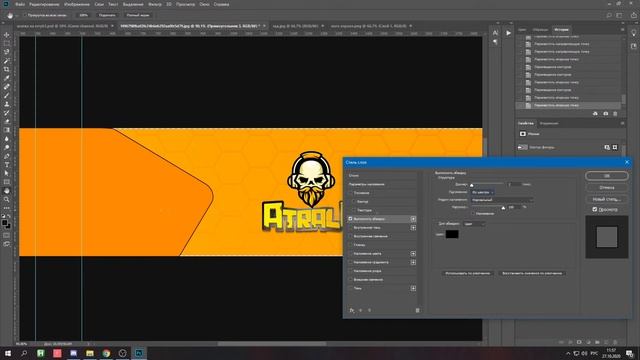This screenshot has height=360, width=640.
Task: Open the Файл menu
Action: 20,4
